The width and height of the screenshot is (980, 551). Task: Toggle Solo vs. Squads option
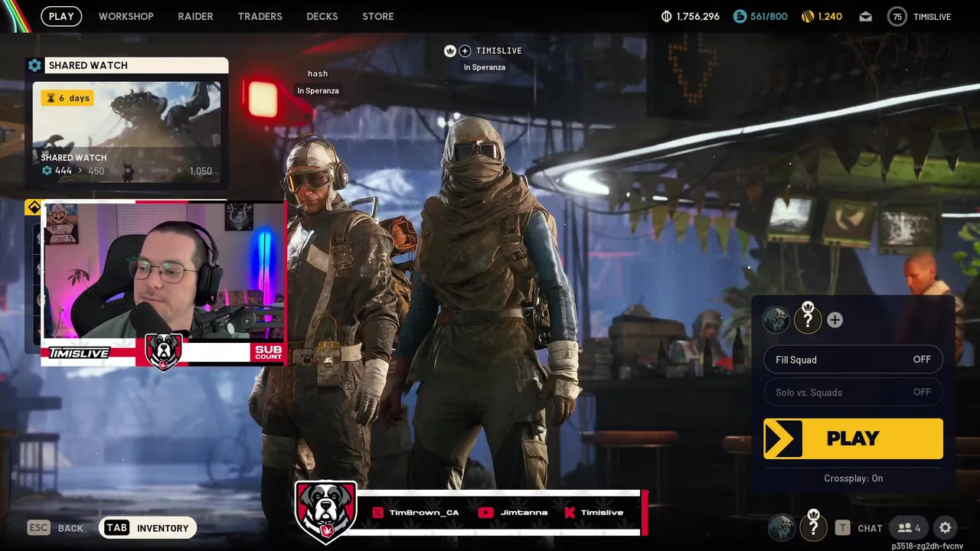853,393
